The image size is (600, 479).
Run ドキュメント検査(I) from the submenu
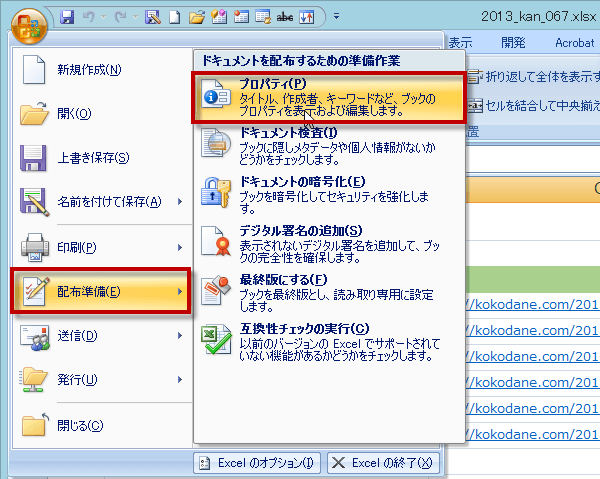[331, 145]
